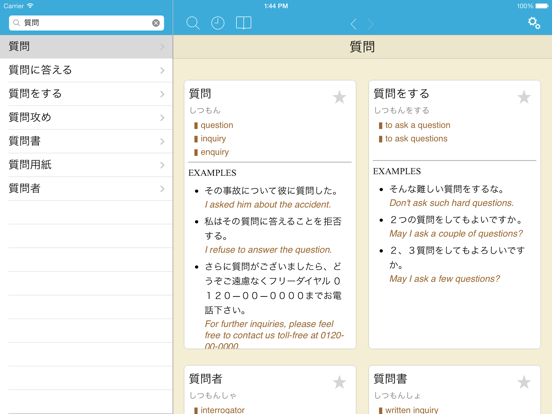Image resolution: width=552 pixels, height=414 pixels.
Task: Click 'Don't ask such hard questions.'
Action: point(451,203)
